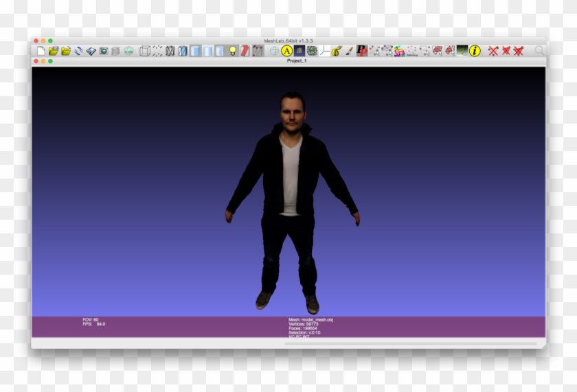Toggle textured rendering cylinder icon
The image size is (577, 392).
[220, 51]
